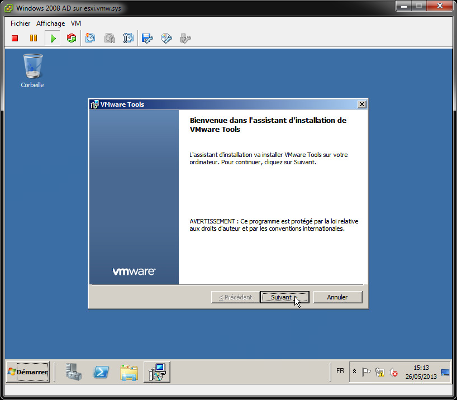Image resolution: width=457 pixels, height=400 pixels.
Task: Click the console window title bar icon
Action: pyautogui.click(x=8, y=8)
